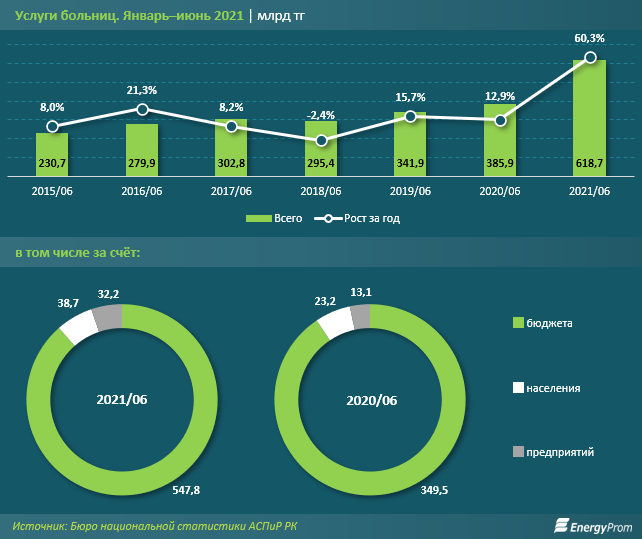Click the EnergyProm logo
The height and width of the screenshot is (539, 642).
click(x=593, y=526)
